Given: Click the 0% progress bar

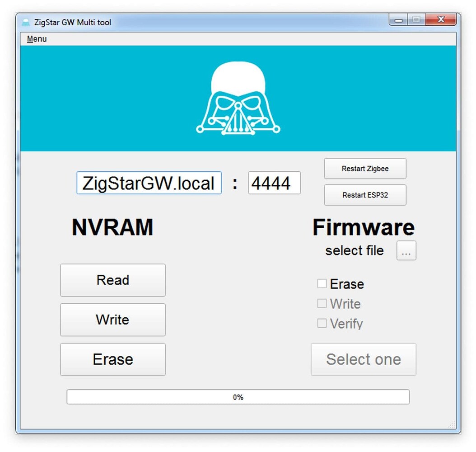Looking at the screenshot, I should point(238,397).
